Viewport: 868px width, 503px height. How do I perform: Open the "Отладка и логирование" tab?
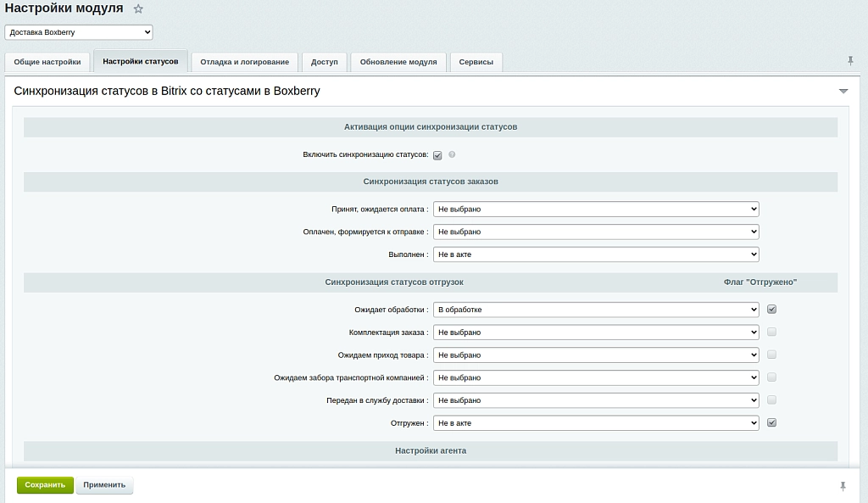click(245, 62)
